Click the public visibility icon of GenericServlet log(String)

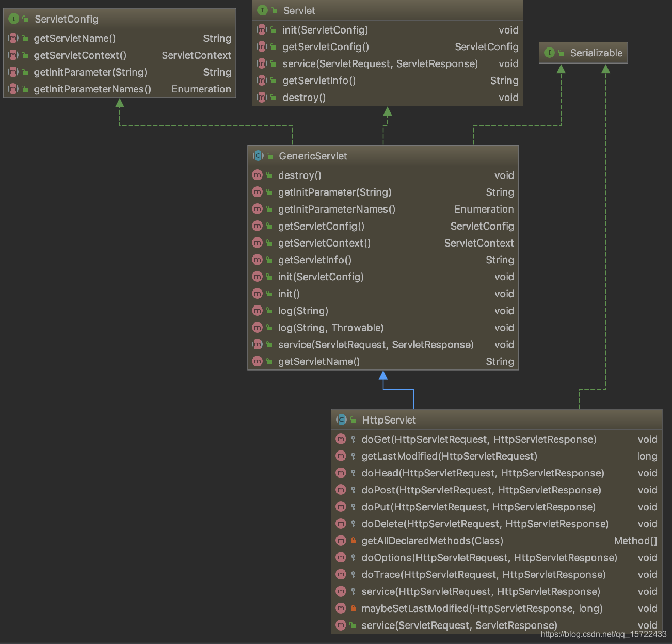click(x=269, y=311)
